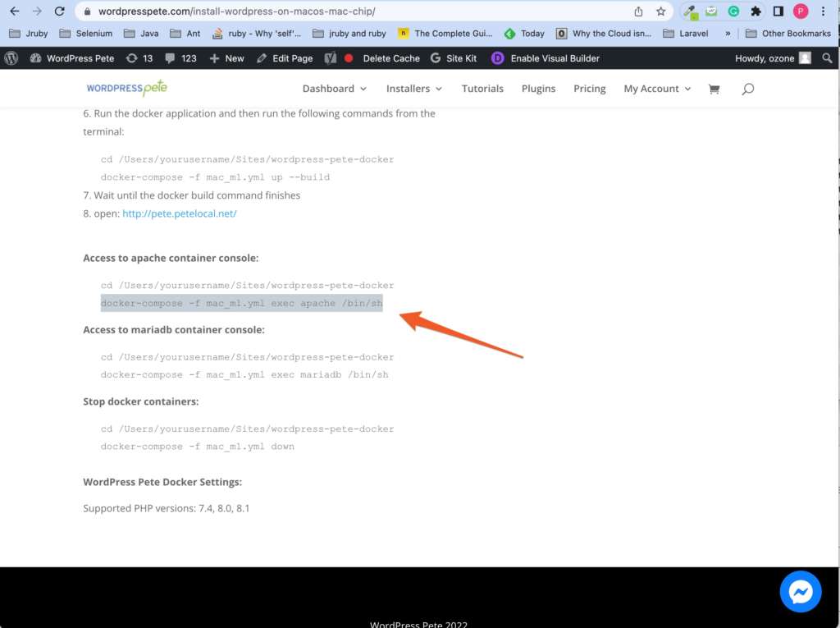Share this page via address bar icon
This screenshot has width=840, height=628.
coord(638,11)
